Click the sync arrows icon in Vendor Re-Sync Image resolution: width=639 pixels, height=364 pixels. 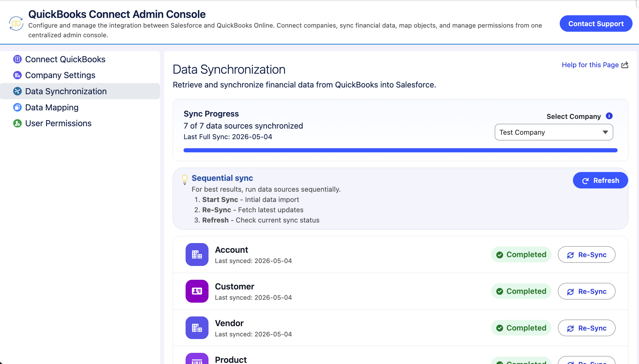[x=571, y=328]
